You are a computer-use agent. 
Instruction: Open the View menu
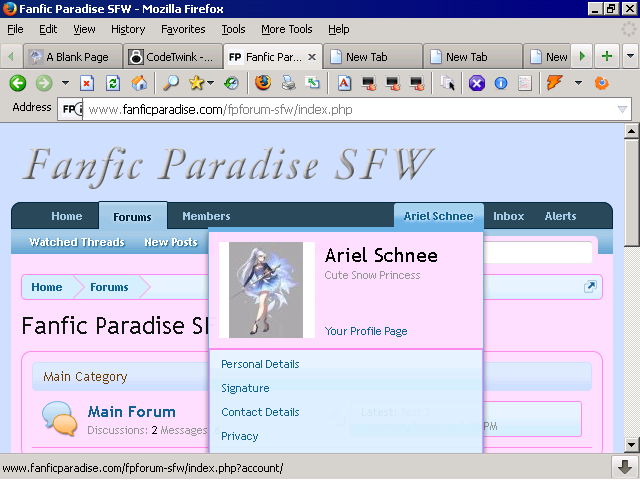coord(84,29)
